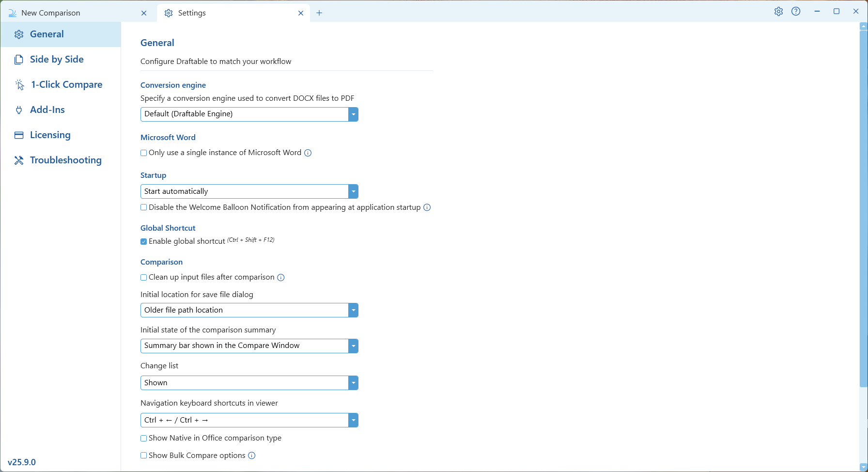Expand the Change list Shown dropdown
The height and width of the screenshot is (472, 868).
pyautogui.click(x=249, y=383)
